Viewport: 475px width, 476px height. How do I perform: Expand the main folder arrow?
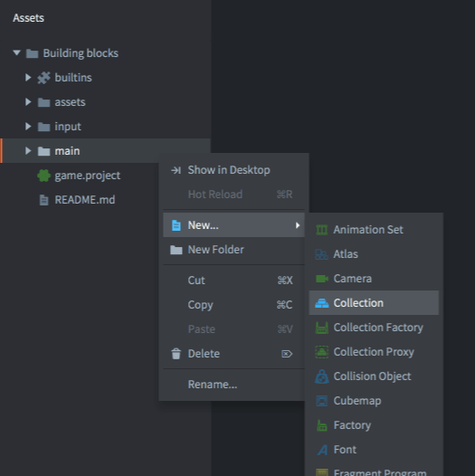tap(28, 150)
